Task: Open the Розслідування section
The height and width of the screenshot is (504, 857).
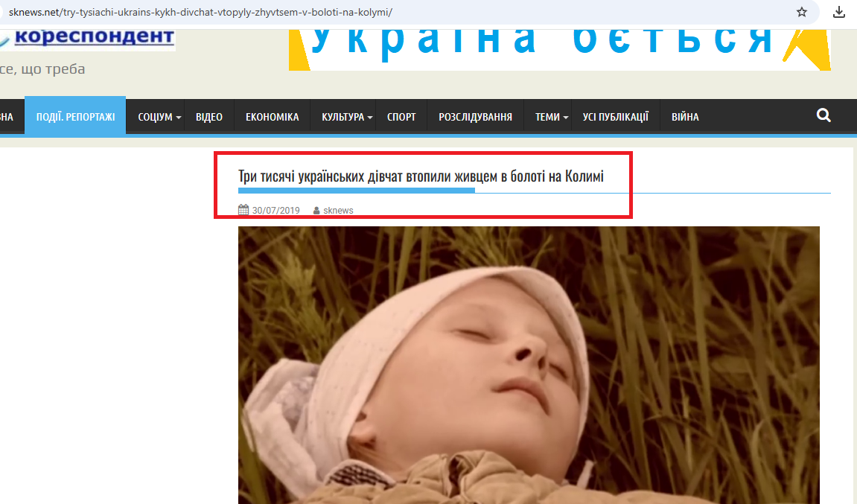Action: coord(476,117)
